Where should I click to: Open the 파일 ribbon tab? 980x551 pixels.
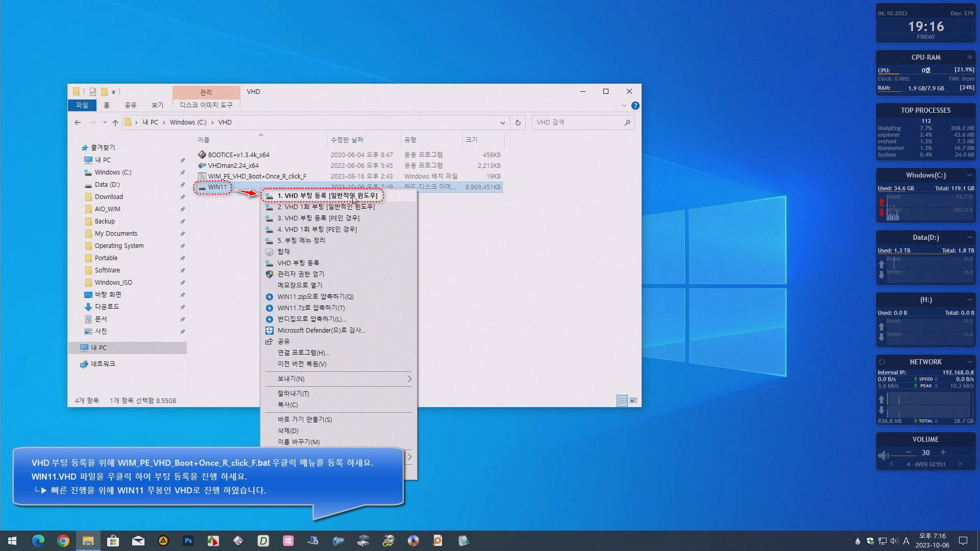click(x=82, y=105)
